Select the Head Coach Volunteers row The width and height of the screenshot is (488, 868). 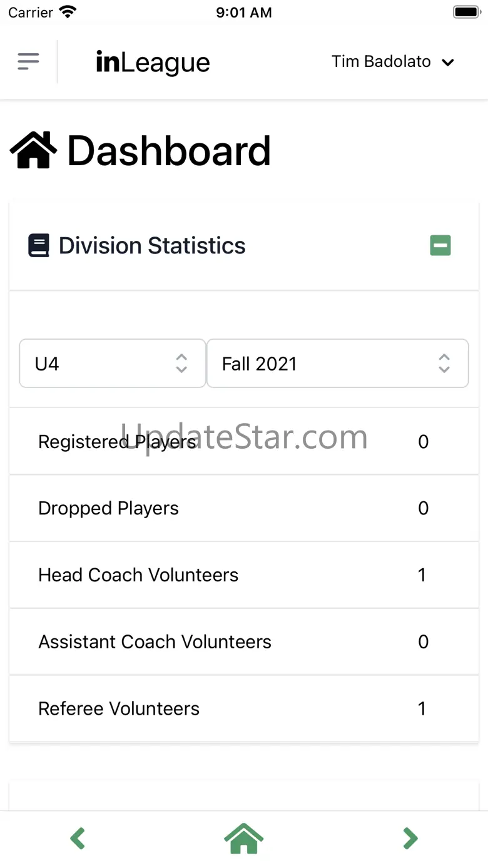click(244, 575)
